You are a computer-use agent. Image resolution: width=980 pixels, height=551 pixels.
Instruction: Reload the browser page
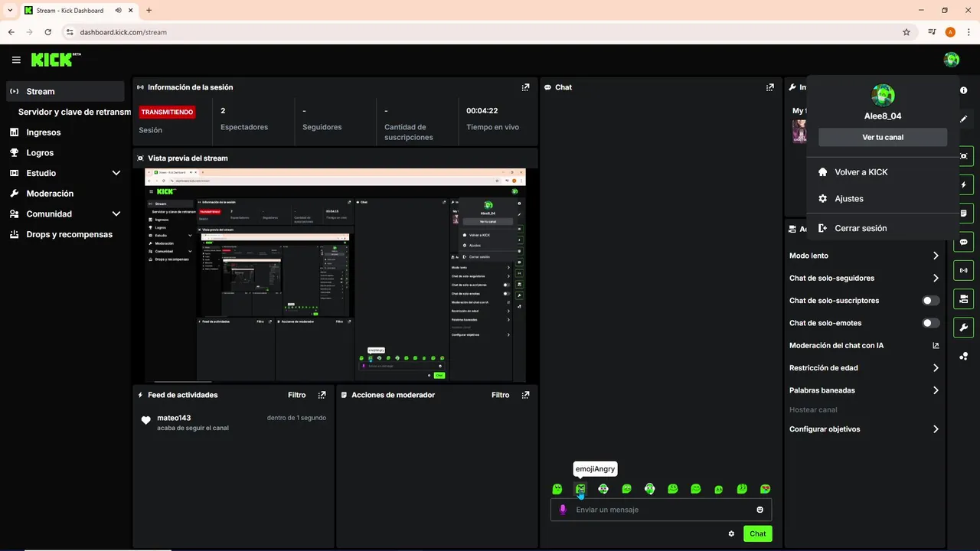[48, 32]
